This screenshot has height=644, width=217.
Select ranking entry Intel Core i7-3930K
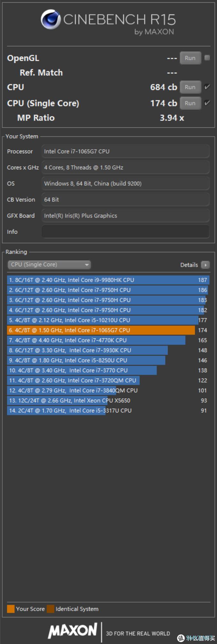pos(108,350)
